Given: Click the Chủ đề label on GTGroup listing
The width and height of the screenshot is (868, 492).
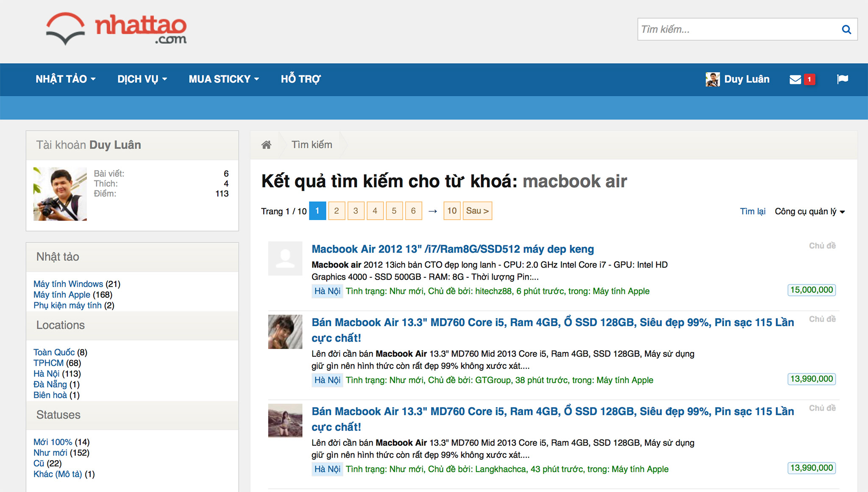Looking at the screenshot, I should coord(822,319).
